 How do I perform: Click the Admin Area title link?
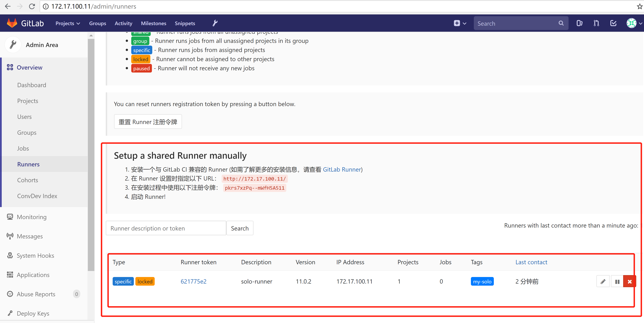(42, 45)
